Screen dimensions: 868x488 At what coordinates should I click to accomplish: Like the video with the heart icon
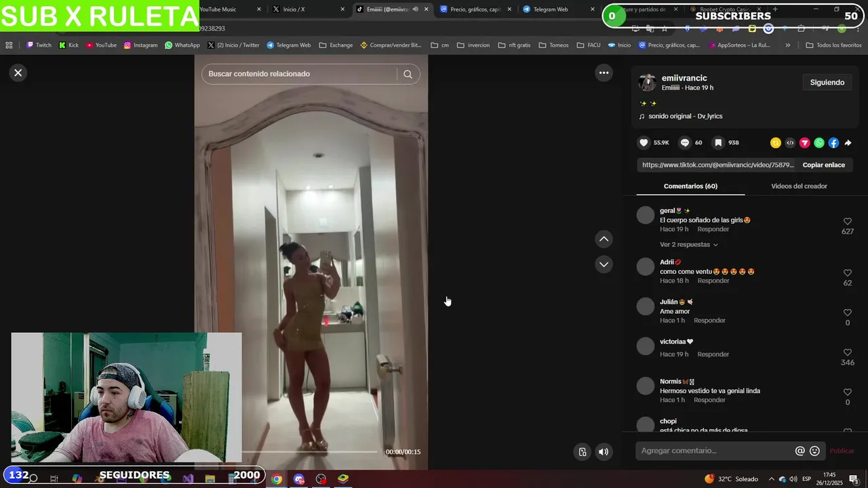644,142
